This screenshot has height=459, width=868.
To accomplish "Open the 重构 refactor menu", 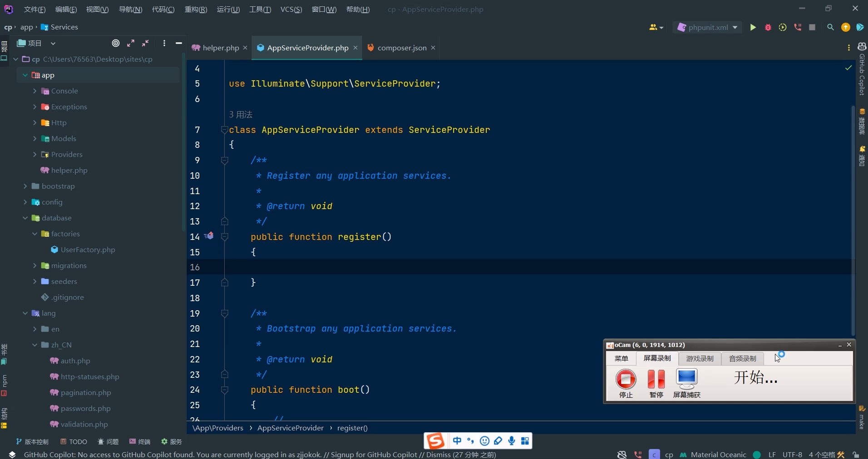I will [196, 9].
